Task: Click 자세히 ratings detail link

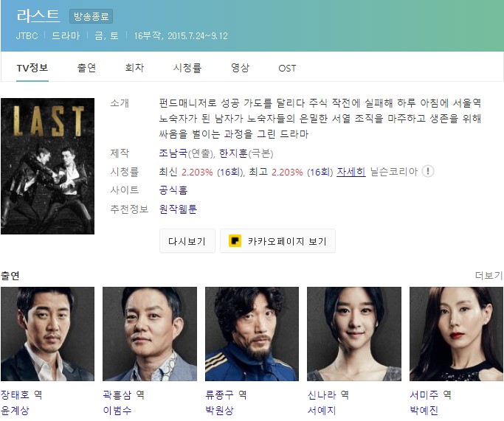Action: coord(351,172)
